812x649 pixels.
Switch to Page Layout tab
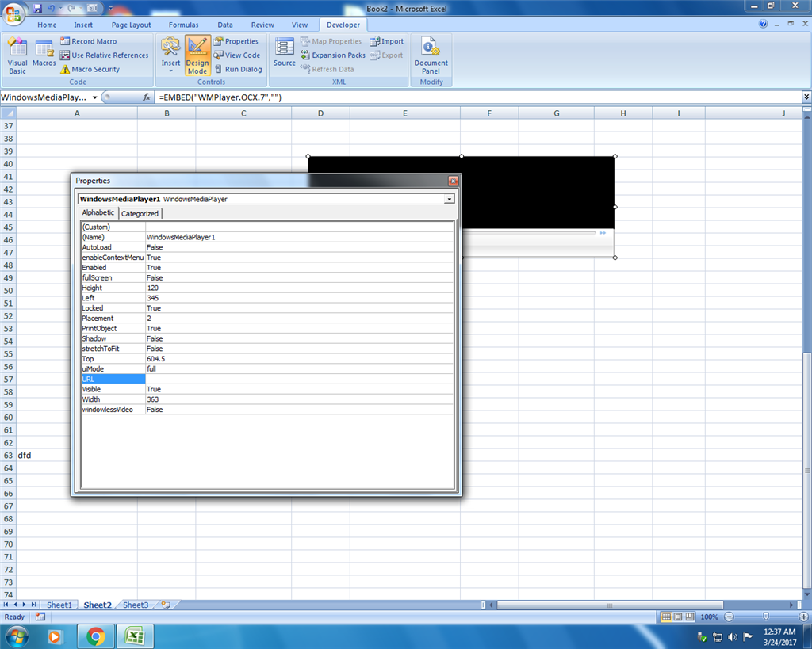click(x=131, y=25)
